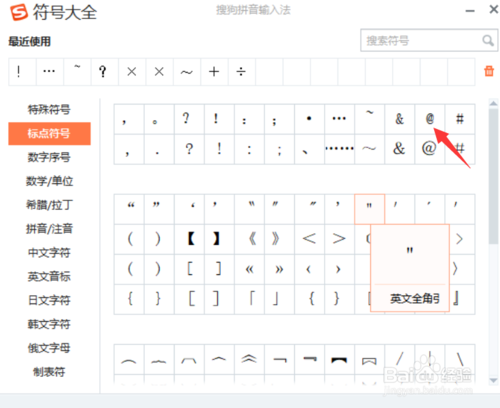Go to 希腊/拉丁 category
Screen dimensions: 500x408
point(49,205)
